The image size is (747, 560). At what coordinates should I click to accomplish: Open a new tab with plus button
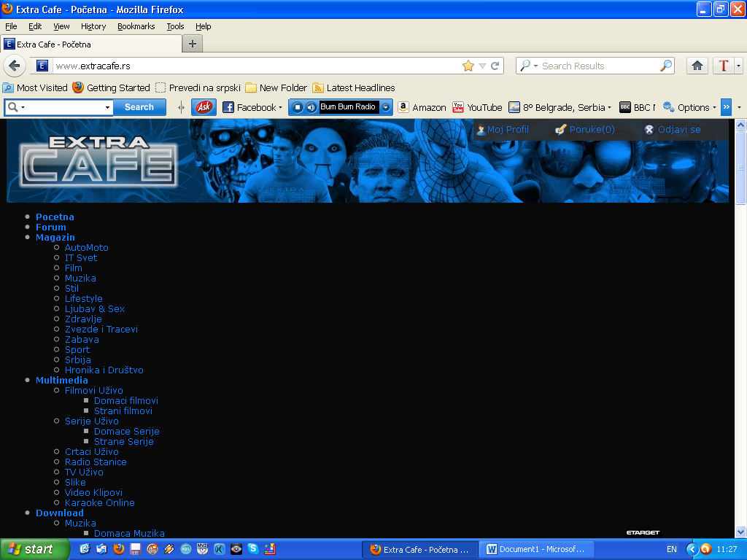coord(193,44)
